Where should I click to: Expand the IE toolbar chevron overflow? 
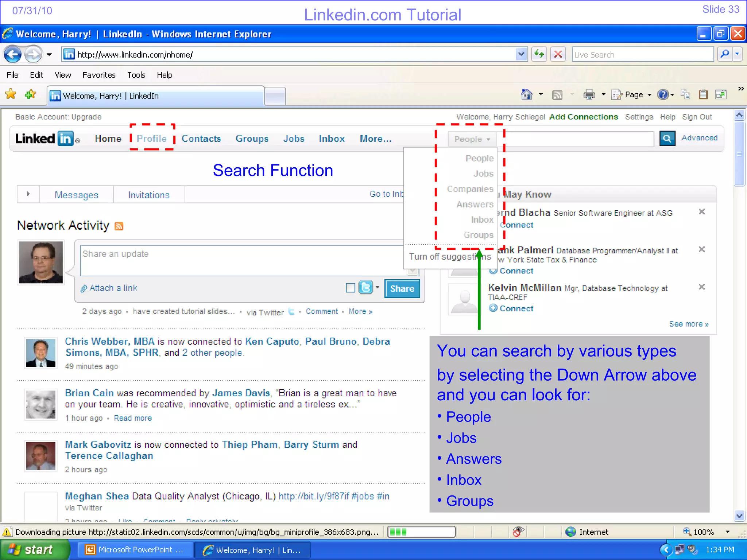pos(740,89)
